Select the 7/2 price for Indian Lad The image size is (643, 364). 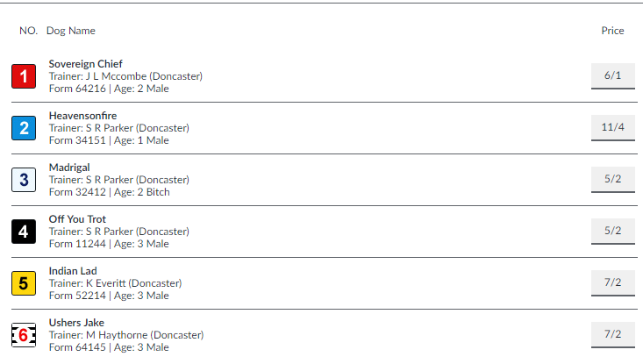[x=613, y=282]
